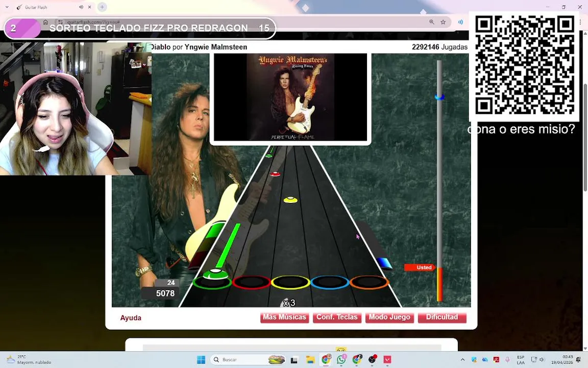Image resolution: width=588 pixels, height=368 pixels.
Task: Mute the Guitar Flash tab audio icon
Action: pos(81,7)
